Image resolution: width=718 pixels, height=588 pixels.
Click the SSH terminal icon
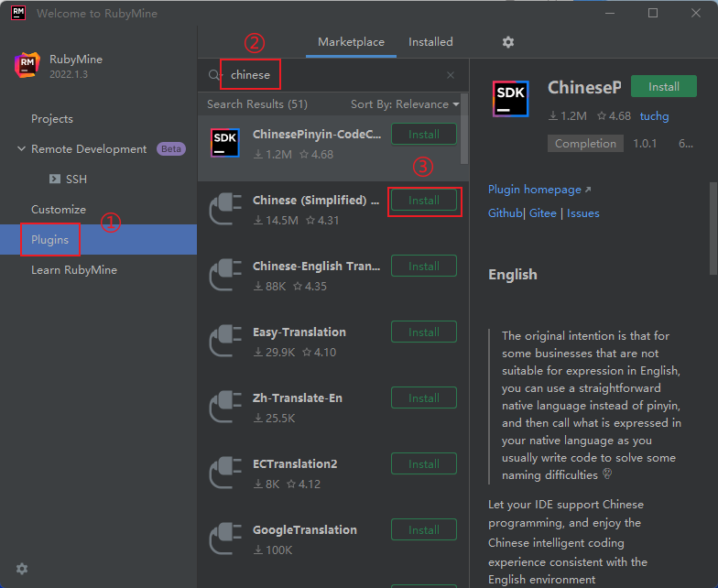[55, 179]
